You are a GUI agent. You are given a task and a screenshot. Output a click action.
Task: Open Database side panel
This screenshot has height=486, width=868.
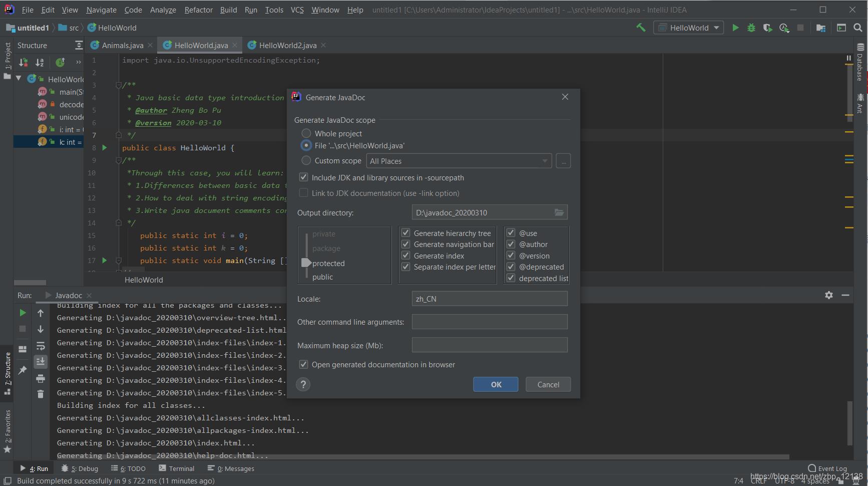(860, 62)
